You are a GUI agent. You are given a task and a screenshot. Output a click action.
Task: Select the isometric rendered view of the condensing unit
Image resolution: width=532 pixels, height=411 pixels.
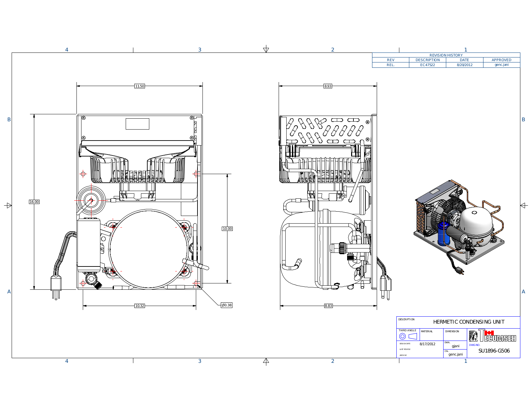click(x=459, y=228)
